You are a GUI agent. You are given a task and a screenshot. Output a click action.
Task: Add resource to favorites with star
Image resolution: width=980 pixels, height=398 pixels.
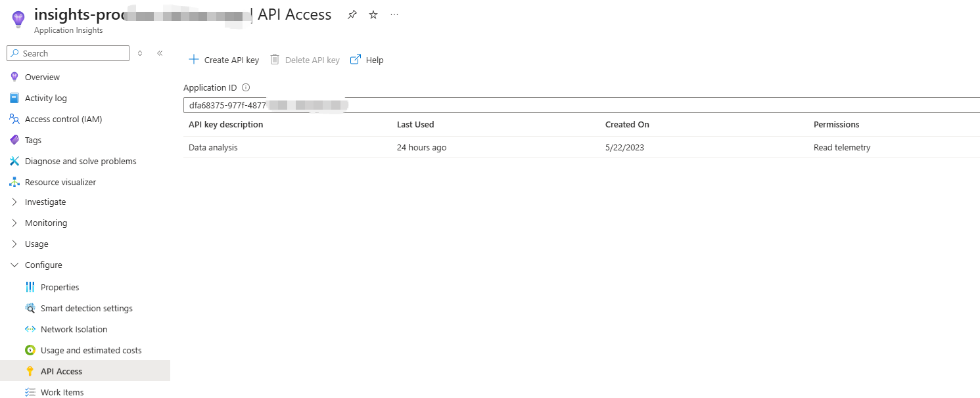(373, 14)
